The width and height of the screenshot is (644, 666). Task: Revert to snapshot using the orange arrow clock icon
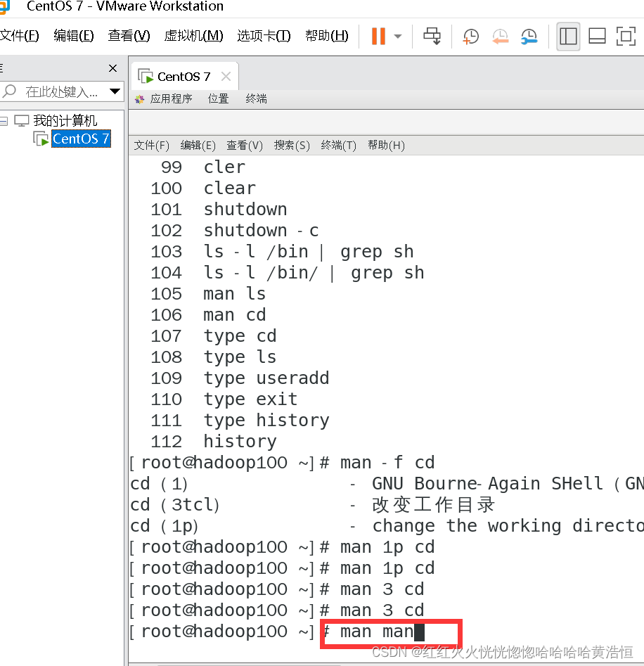[x=501, y=37]
